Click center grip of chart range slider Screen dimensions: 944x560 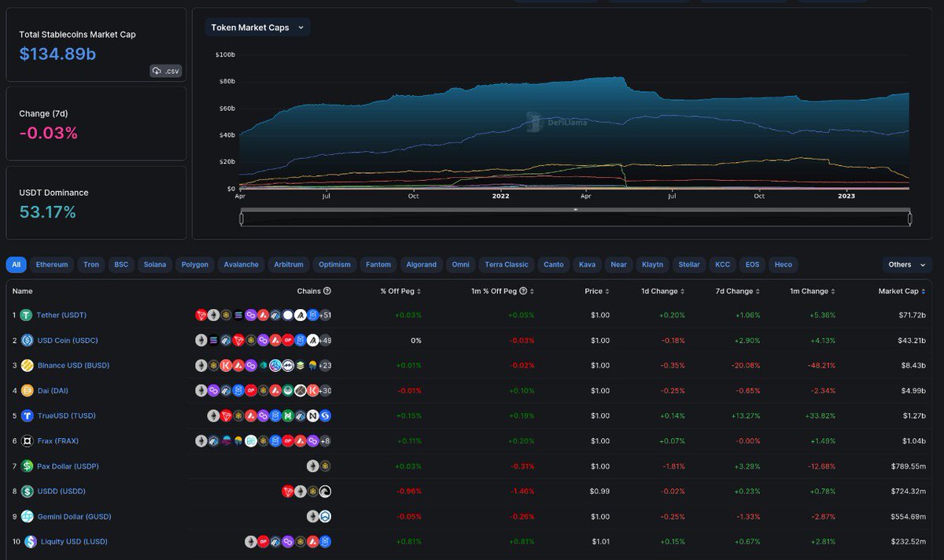tap(576, 210)
